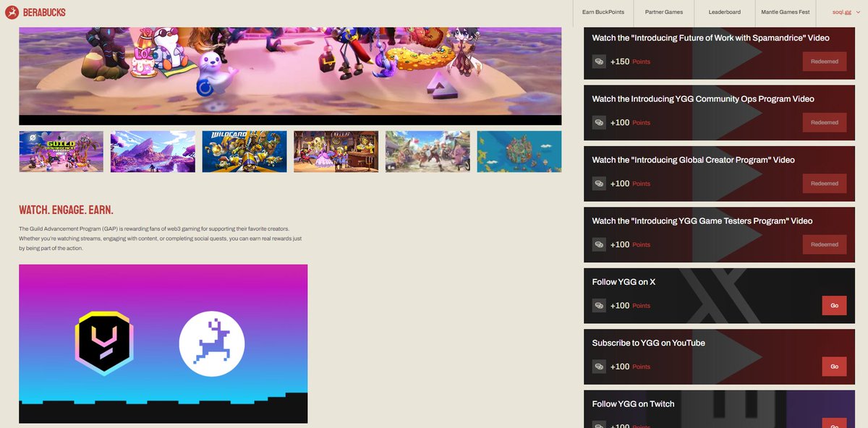Click the "Follow YGG on X" title

click(x=624, y=282)
